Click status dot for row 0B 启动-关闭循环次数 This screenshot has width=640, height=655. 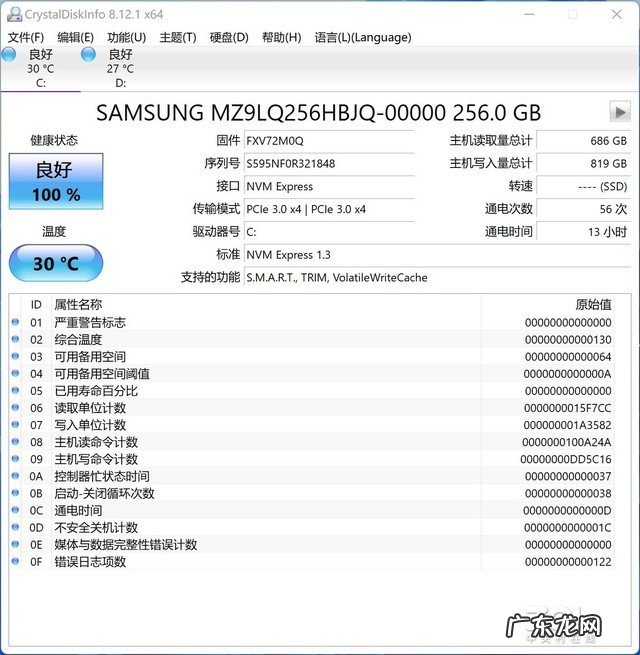click(x=15, y=493)
